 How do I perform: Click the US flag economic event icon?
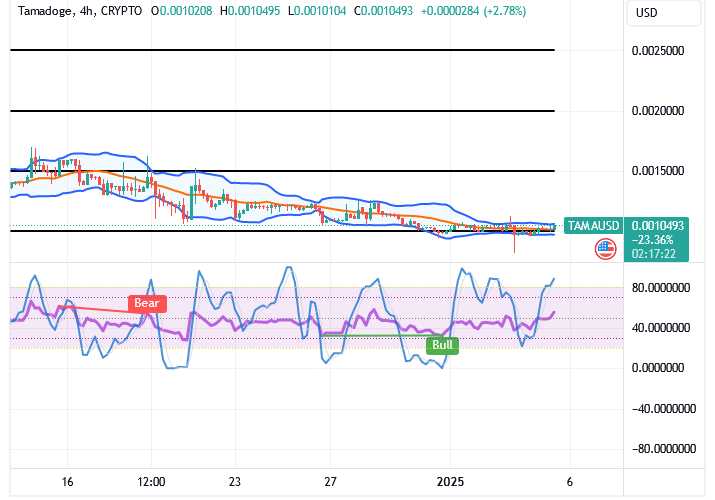(603, 250)
